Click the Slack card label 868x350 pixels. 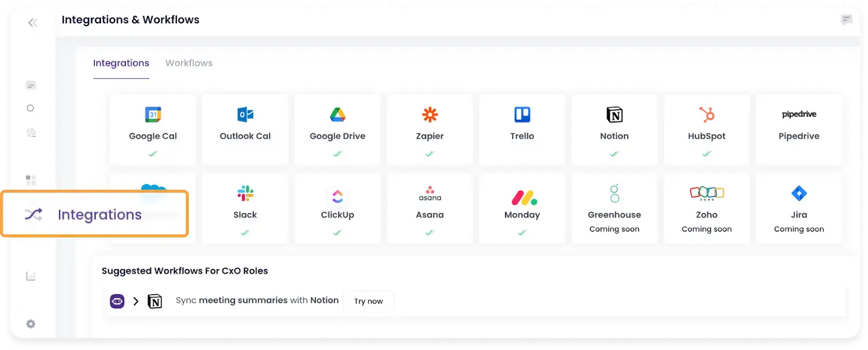[245, 215]
